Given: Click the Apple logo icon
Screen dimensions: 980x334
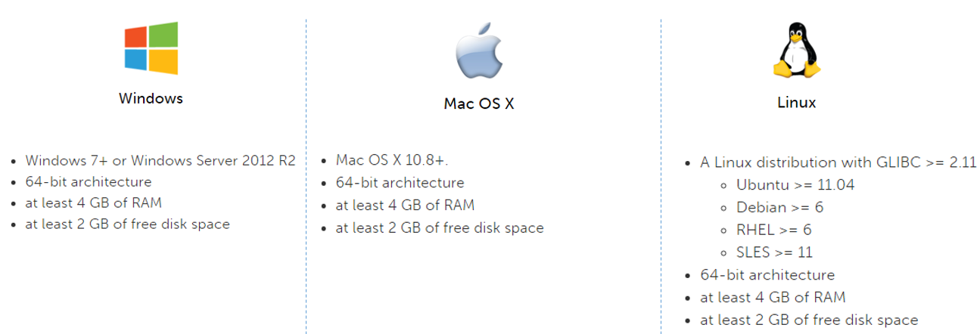Looking at the screenshot, I should (479, 51).
